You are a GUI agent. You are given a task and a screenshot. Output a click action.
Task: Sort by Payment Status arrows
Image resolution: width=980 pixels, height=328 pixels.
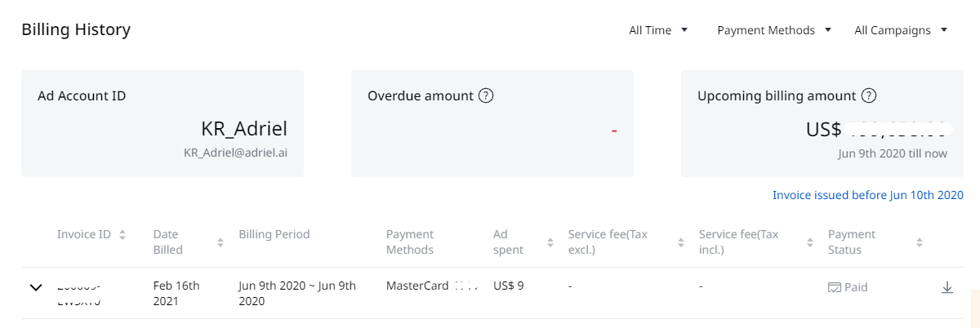tap(919, 242)
